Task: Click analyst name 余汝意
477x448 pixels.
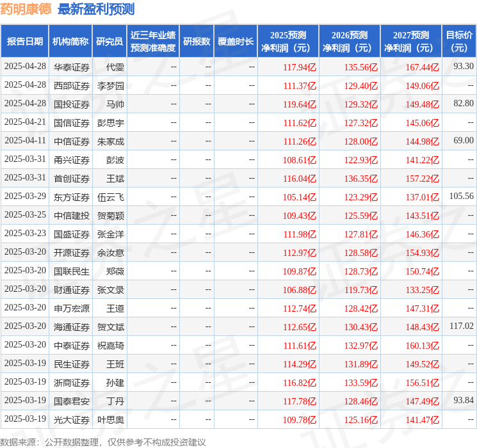Action: 111,253
